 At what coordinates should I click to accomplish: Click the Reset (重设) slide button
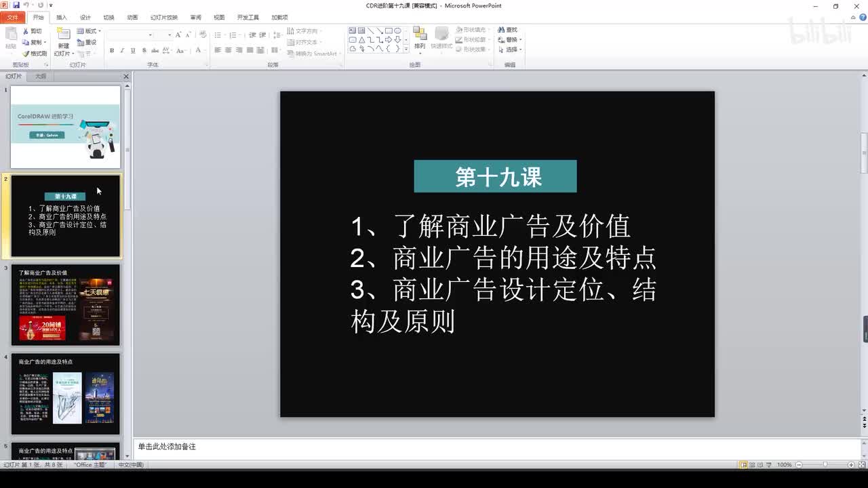87,42
